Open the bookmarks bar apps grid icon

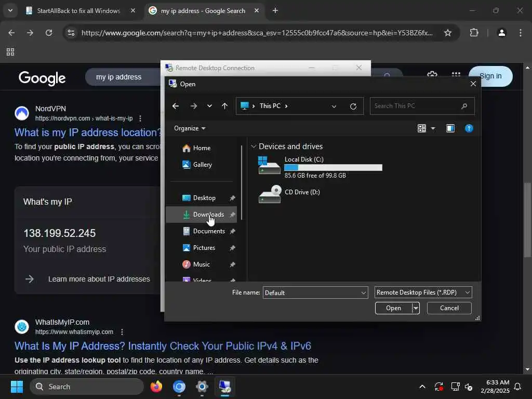point(10,52)
